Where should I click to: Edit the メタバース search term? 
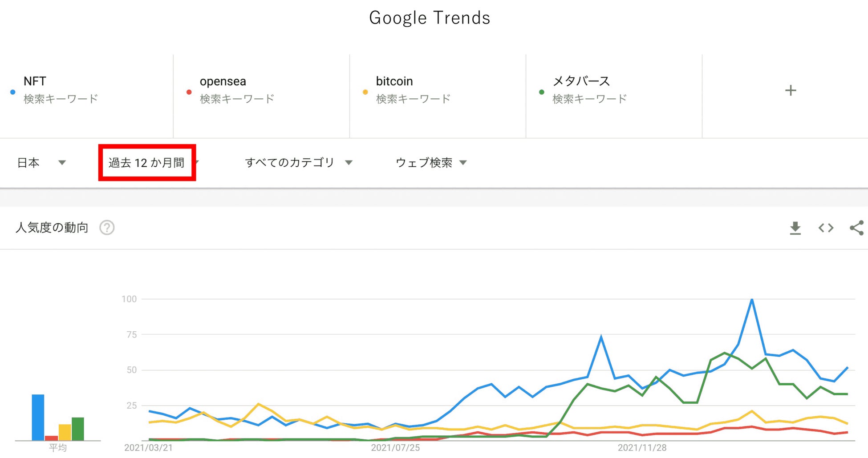(x=581, y=81)
